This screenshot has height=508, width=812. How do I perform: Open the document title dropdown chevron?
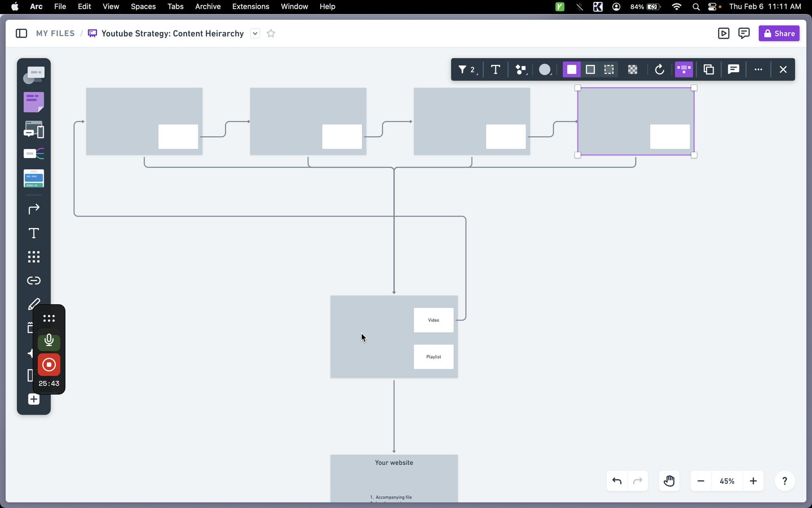[x=255, y=34]
